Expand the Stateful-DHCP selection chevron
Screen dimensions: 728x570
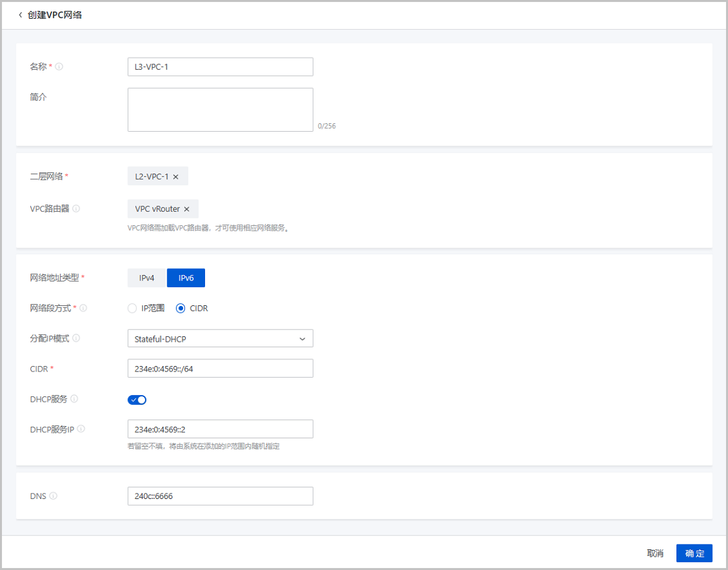click(x=302, y=338)
